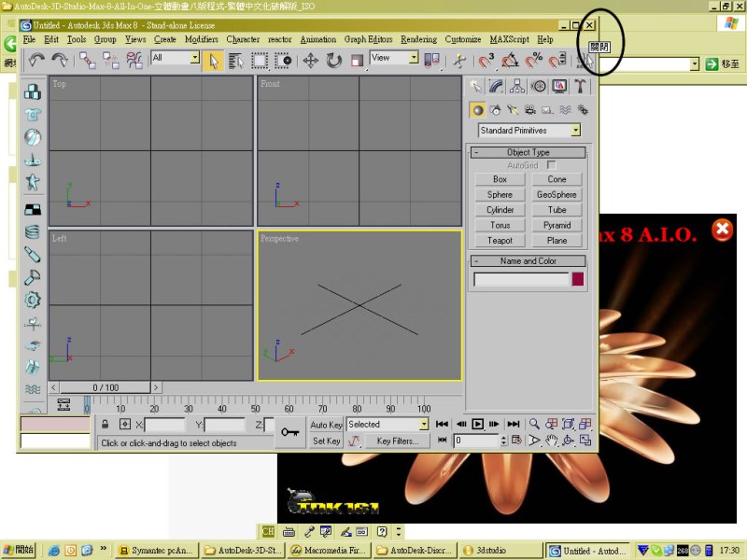Toggle the AutoGrid checkbox
The height and width of the screenshot is (560, 747).
(552, 165)
